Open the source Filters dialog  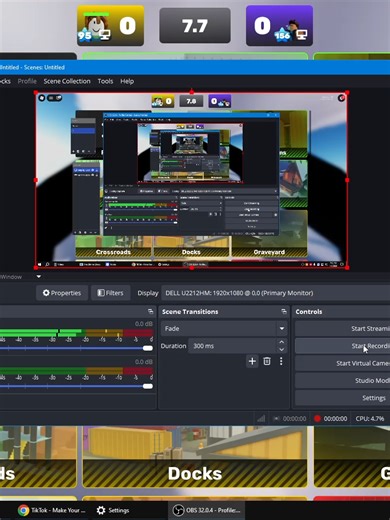point(110,293)
